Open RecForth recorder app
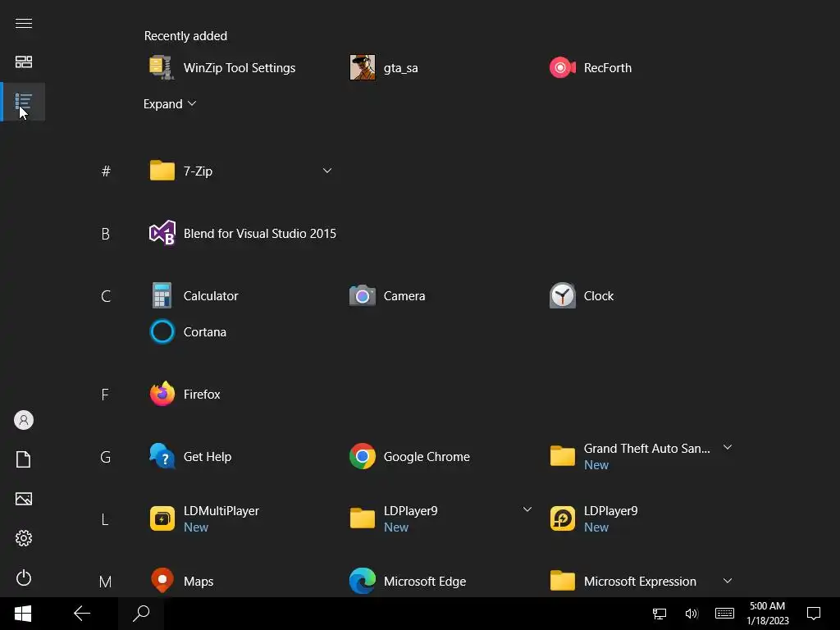The height and width of the screenshot is (630, 840). pyautogui.click(x=591, y=68)
